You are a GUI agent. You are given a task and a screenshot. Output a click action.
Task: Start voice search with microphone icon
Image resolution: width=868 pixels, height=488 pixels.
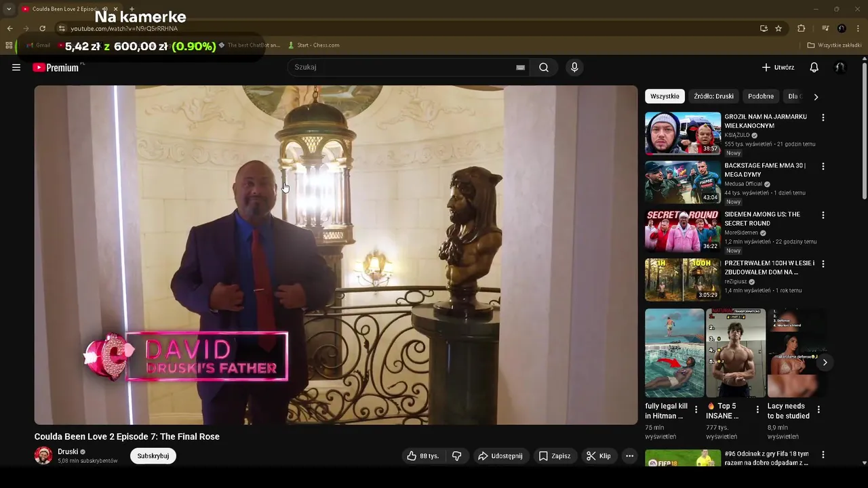click(x=574, y=67)
